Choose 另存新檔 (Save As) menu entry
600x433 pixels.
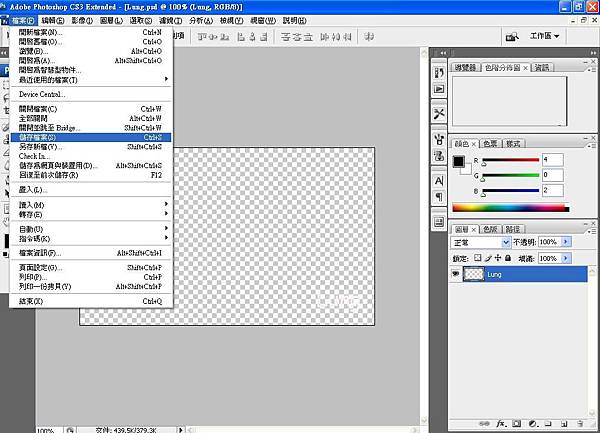pyautogui.click(x=91, y=147)
